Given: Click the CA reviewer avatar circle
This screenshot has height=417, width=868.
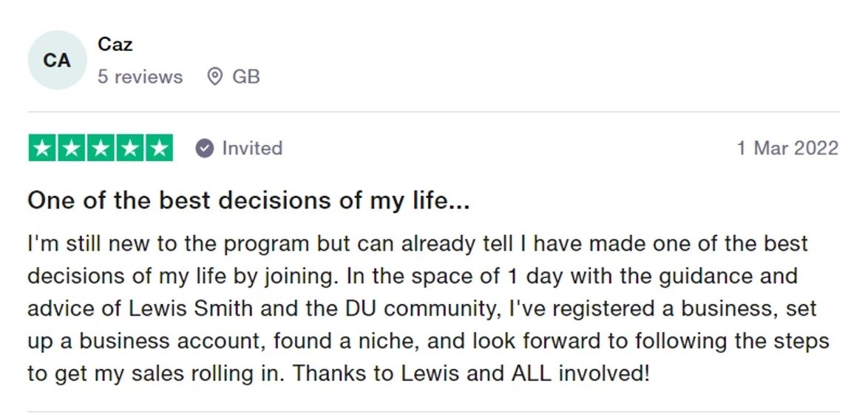Looking at the screenshot, I should 57,60.
